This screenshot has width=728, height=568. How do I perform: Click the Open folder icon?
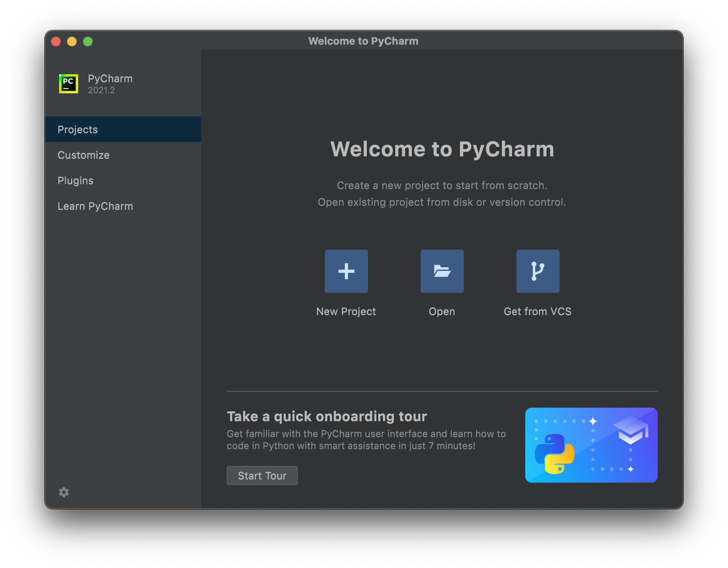click(x=442, y=271)
